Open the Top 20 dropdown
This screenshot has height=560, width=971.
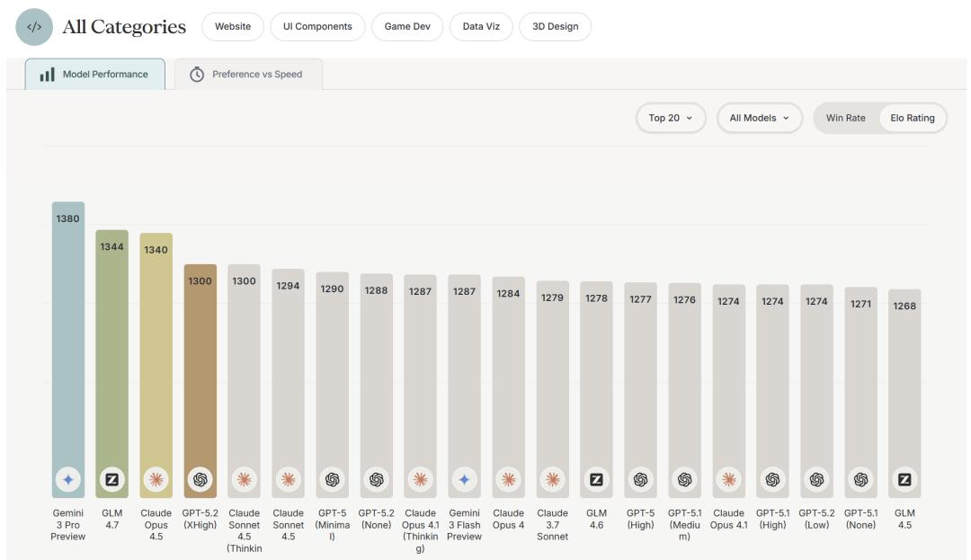point(671,118)
